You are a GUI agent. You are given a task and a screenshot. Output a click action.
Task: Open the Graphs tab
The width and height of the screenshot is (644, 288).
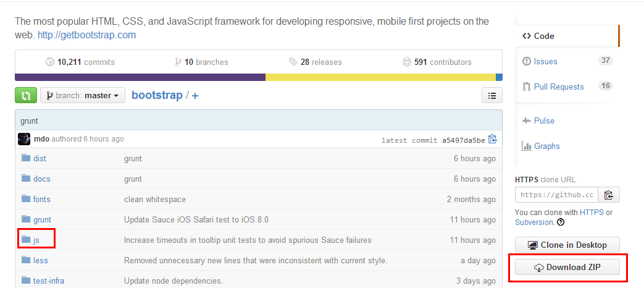(x=541, y=146)
